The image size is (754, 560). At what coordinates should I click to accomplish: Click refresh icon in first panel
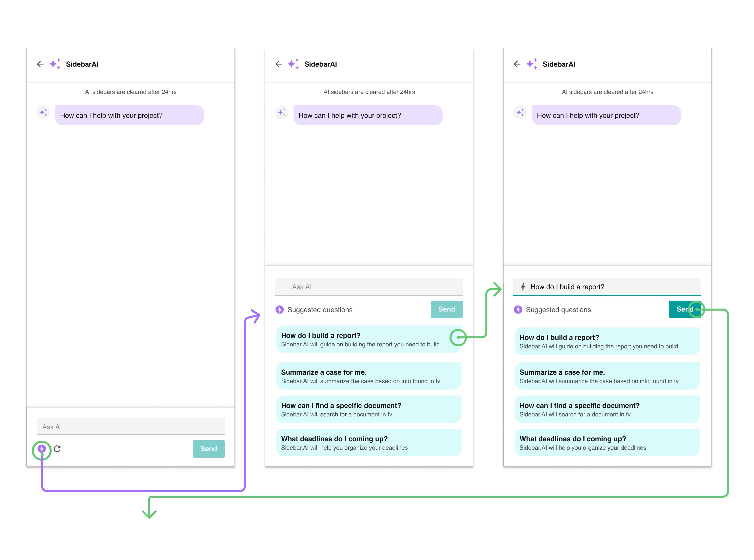(x=57, y=449)
